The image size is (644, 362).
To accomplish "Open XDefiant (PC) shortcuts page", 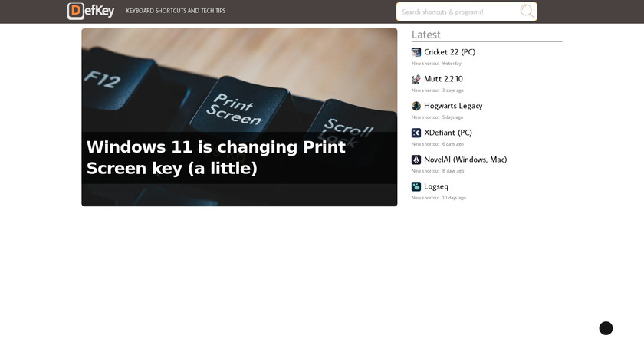I will (448, 133).
